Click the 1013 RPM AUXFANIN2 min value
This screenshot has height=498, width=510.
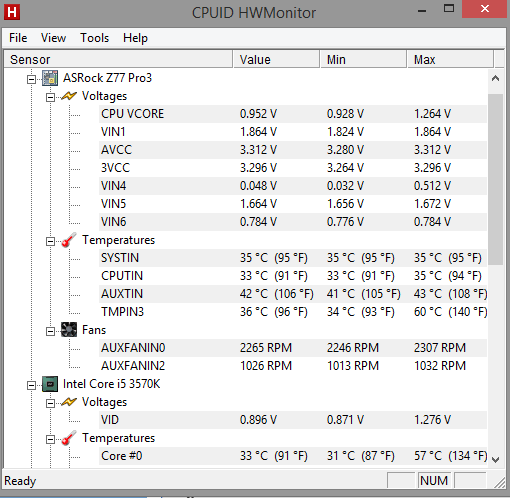(x=353, y=366)
